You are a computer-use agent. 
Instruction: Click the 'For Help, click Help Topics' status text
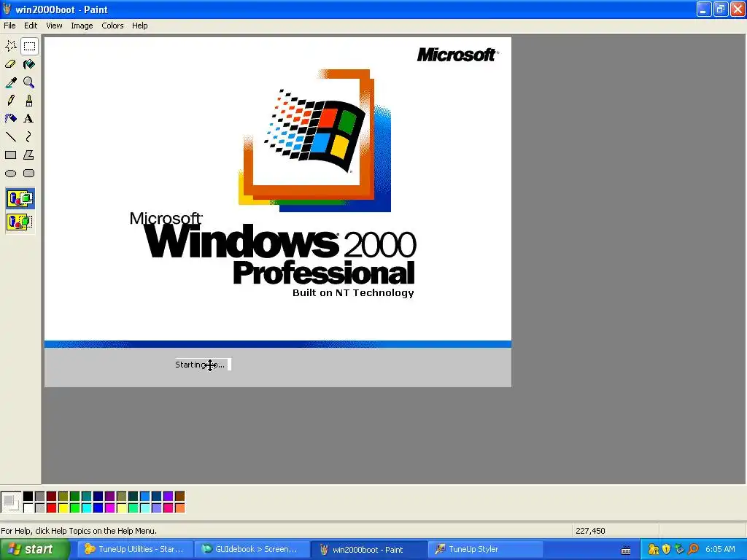[x=79, y=531]
